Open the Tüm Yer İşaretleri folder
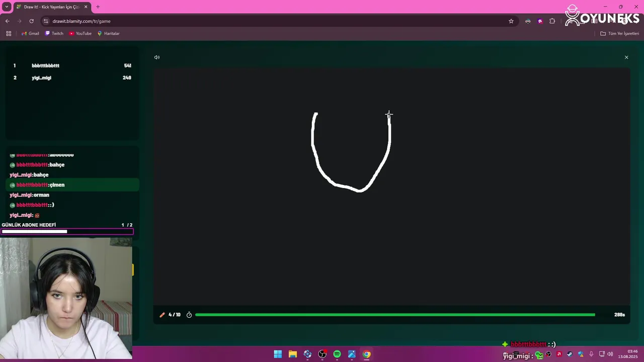This screenshot has height=362, width=644. 620,34
